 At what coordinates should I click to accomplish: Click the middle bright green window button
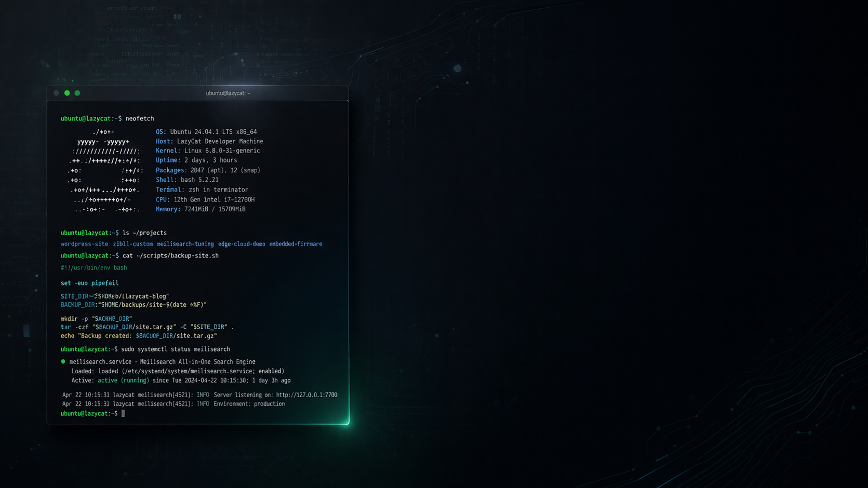pyautogui.click(x=67, y=93)
